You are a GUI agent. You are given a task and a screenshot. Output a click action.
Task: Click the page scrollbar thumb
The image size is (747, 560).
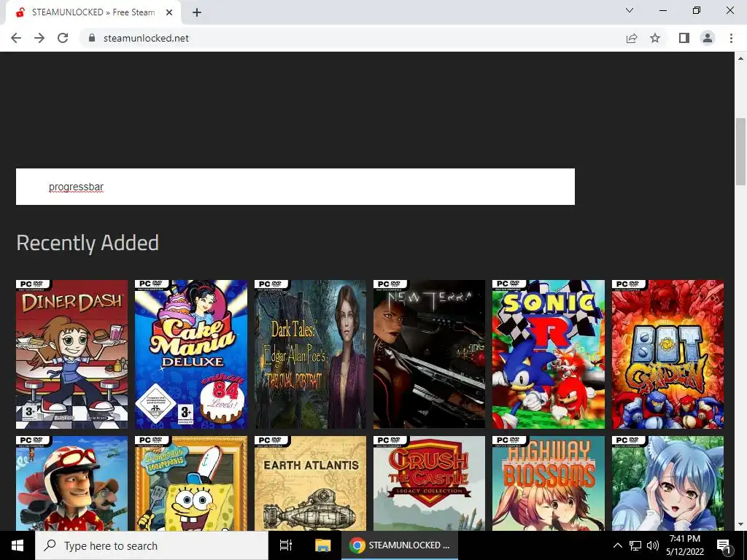pyautogui.click(x=740, y=152)
